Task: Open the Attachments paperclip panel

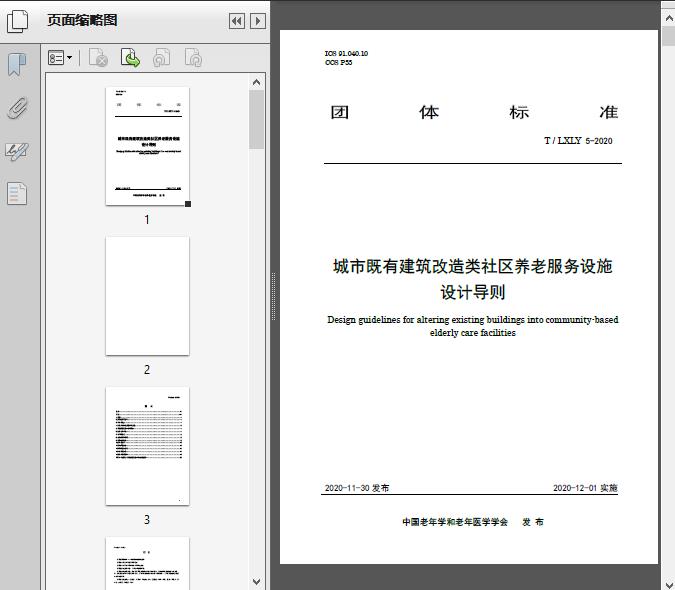Action: click(17, 108)
